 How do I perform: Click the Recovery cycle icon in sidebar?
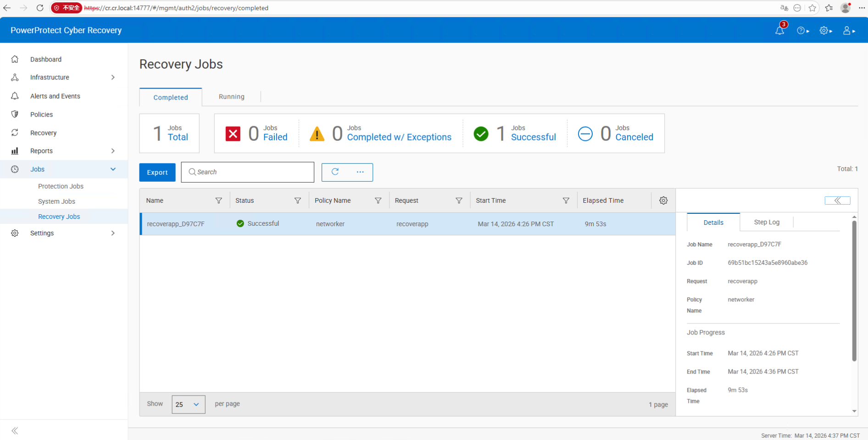(x=15, y=133)
